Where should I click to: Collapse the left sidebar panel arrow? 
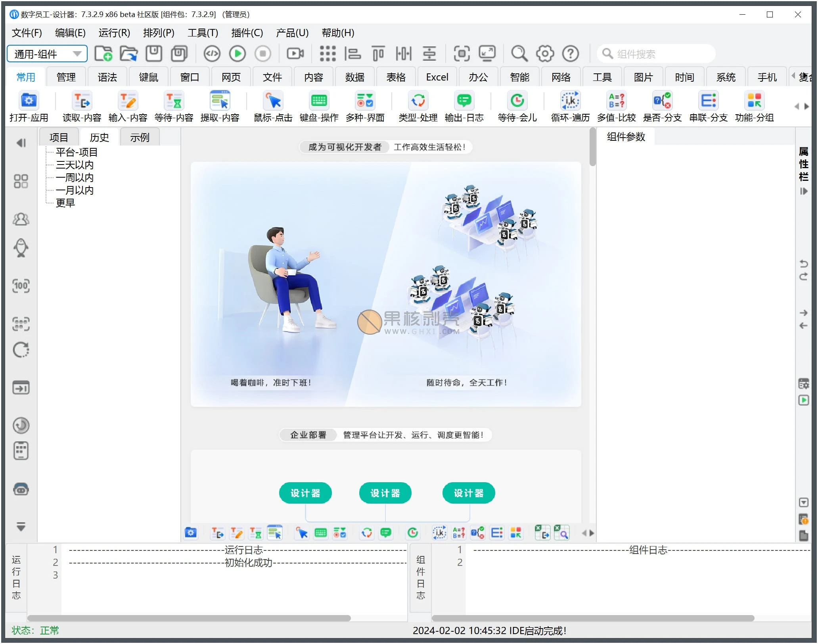pos(21,143)
